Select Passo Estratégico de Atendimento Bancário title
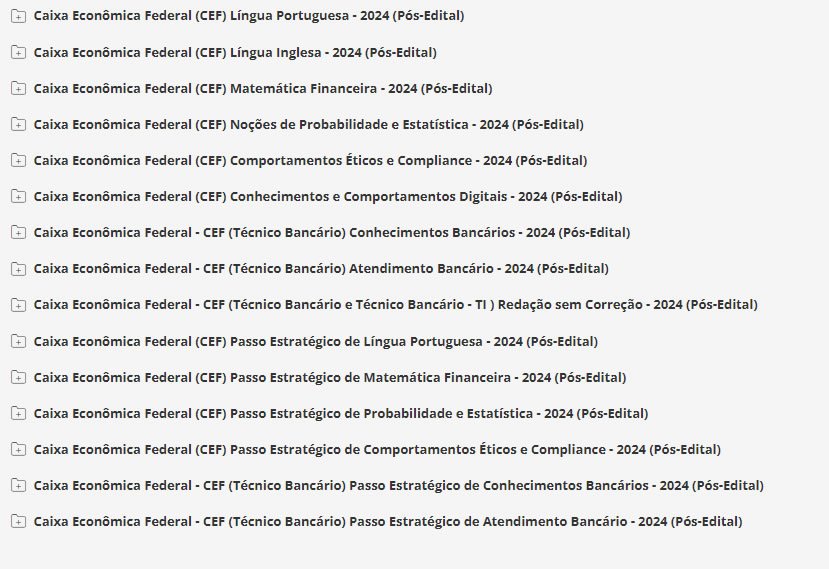829x569 pixels. [388, 521]
